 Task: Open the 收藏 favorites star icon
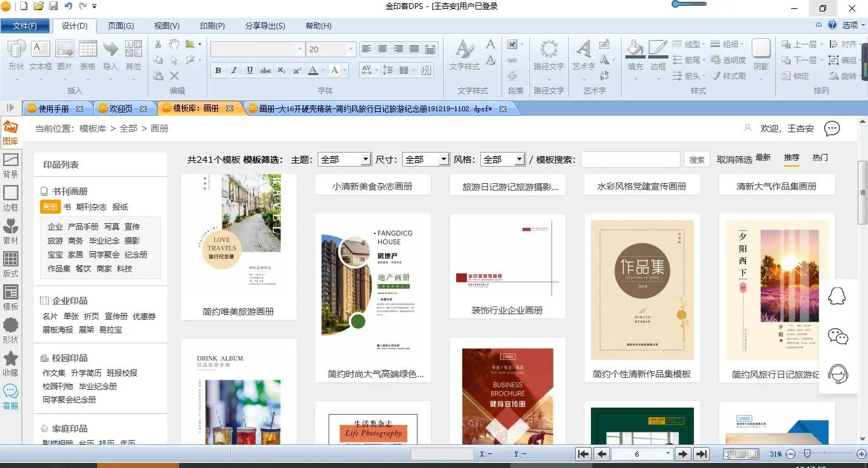[x=10, y=363]
